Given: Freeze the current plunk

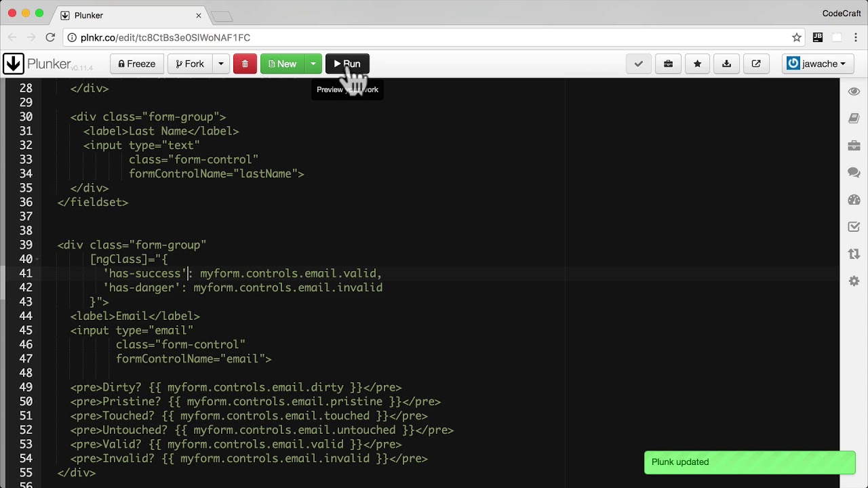Looking at the screenshot, I should [x=136, y=64].
